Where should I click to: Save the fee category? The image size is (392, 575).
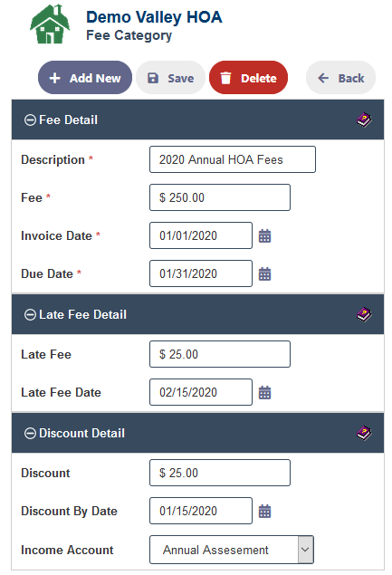tap(170, 78)
